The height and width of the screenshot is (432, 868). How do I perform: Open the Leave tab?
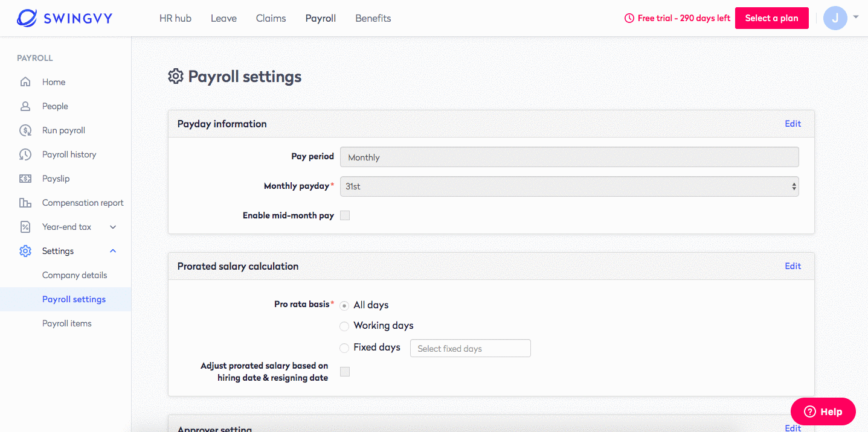223,18
